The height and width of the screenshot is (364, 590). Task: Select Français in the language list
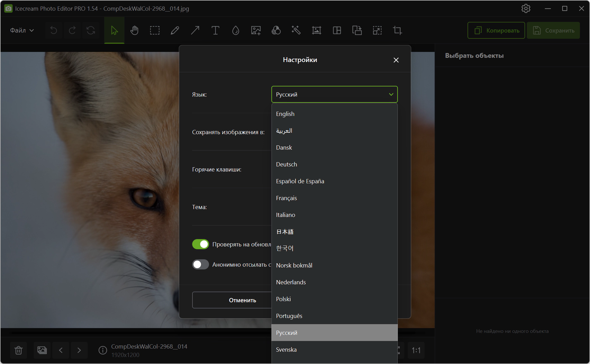coord(286,198)
